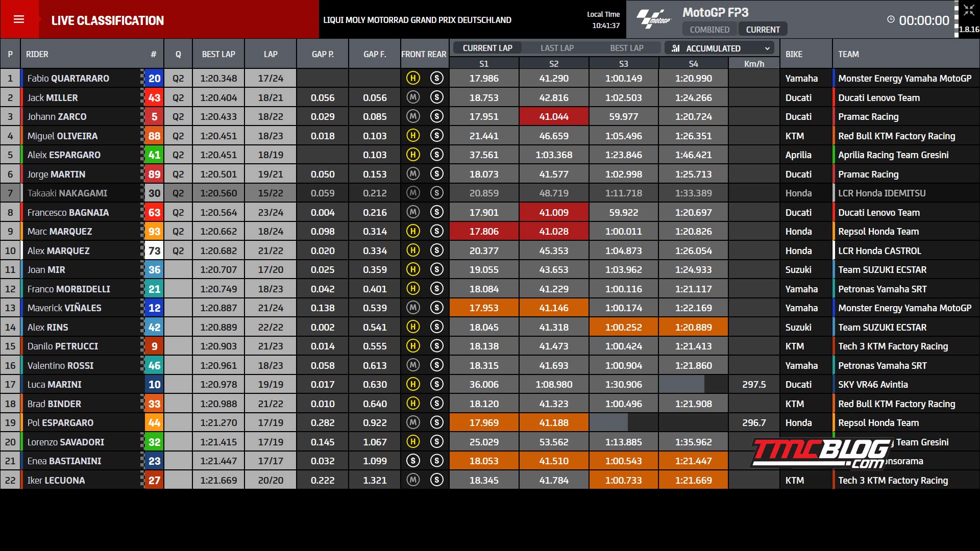
Task: Click Rossi's front tyre M icon
Action: coord(413,365)
